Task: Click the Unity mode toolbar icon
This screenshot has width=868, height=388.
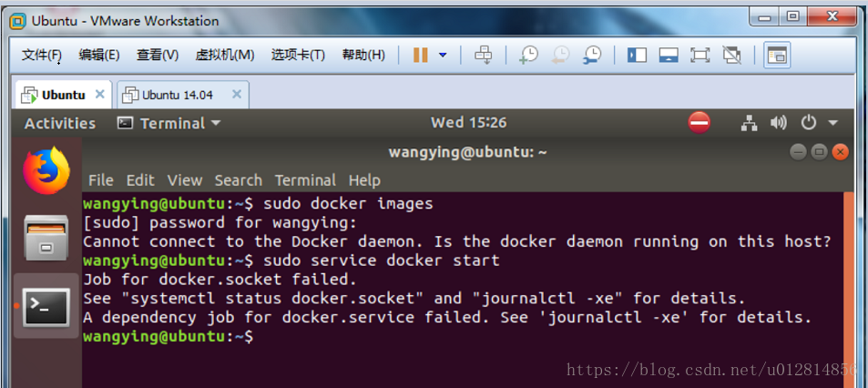Action: click(731, 55)
